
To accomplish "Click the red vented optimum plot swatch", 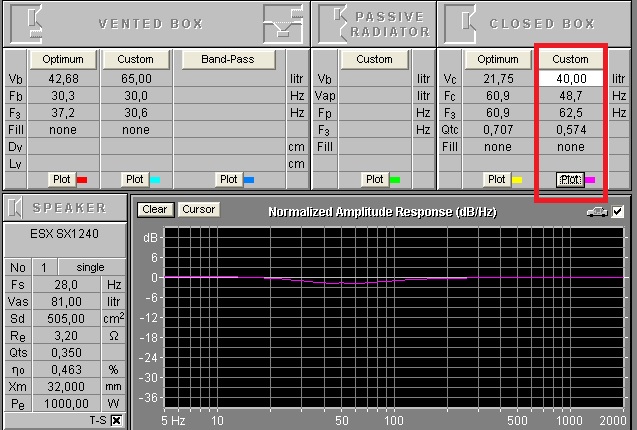I will pyautogui.click(x=82, y=179).
